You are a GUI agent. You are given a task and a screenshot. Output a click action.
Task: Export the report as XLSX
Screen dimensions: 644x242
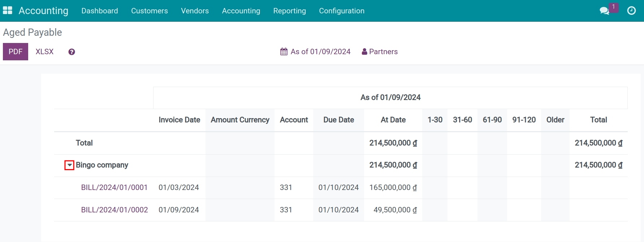point(44,52)
